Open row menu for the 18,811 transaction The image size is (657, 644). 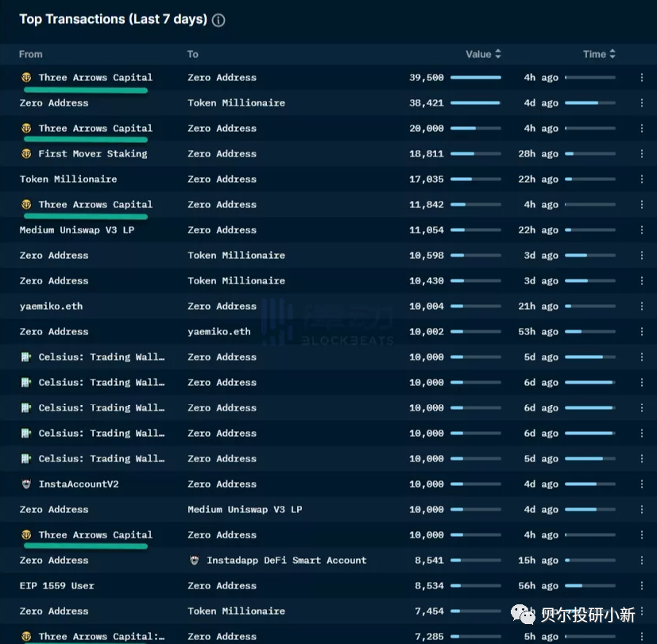coord(641,154)
